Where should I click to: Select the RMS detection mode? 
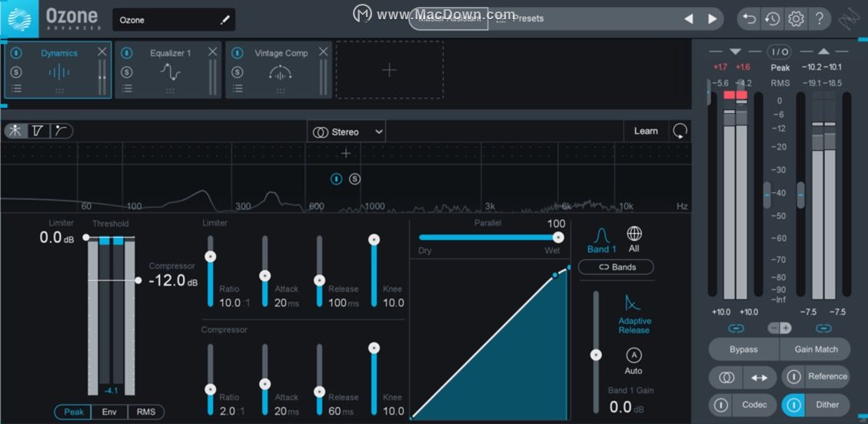point(145,412)
